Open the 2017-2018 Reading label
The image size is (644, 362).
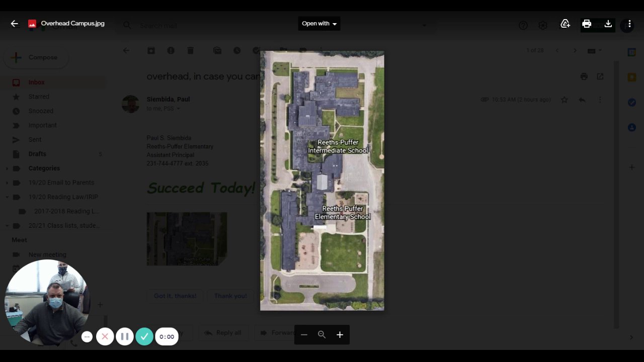click(66, 211)
